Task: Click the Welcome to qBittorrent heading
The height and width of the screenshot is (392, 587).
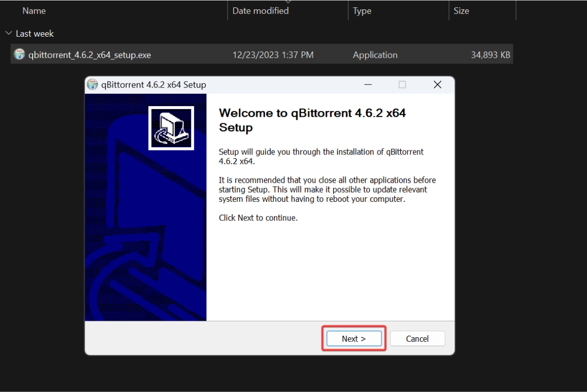Action: pyautogui.click(x=312, y=120)
